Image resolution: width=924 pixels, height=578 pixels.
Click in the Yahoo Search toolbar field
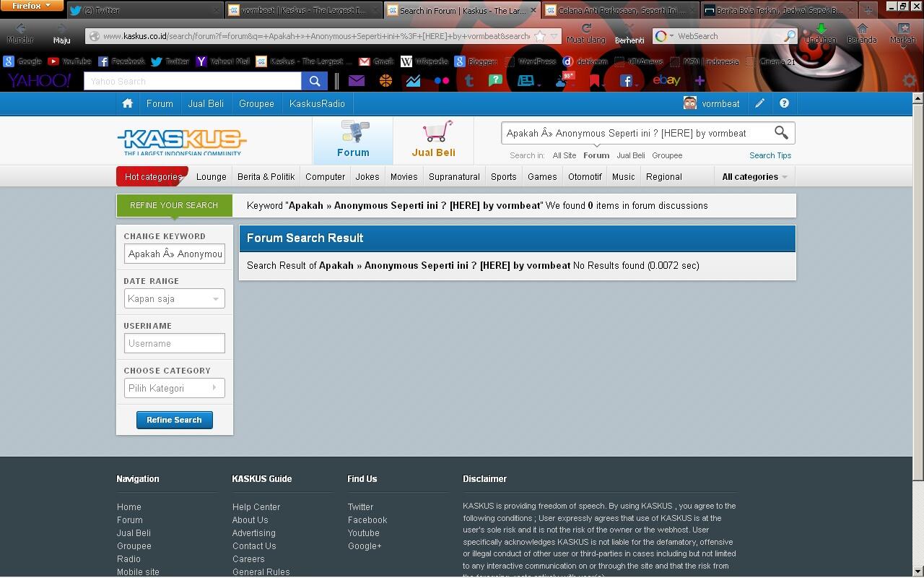point(193,81)
